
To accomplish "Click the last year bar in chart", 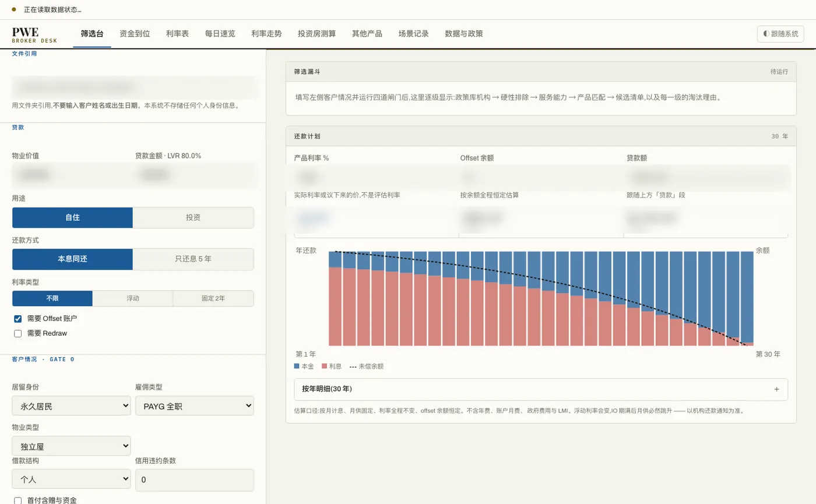I will 747,299.
